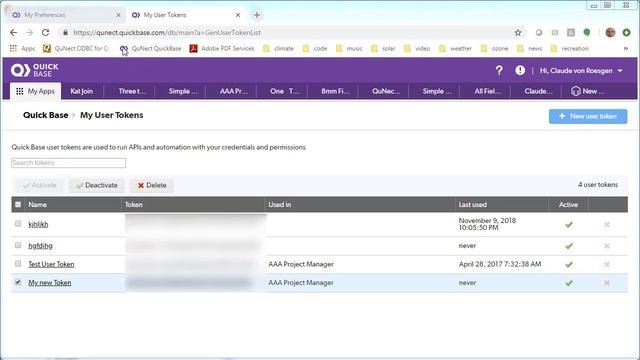The height and width of the screenshot is (360, 640).
Task: Close the My User Tokens browser tab
Action: coord(238,15)
